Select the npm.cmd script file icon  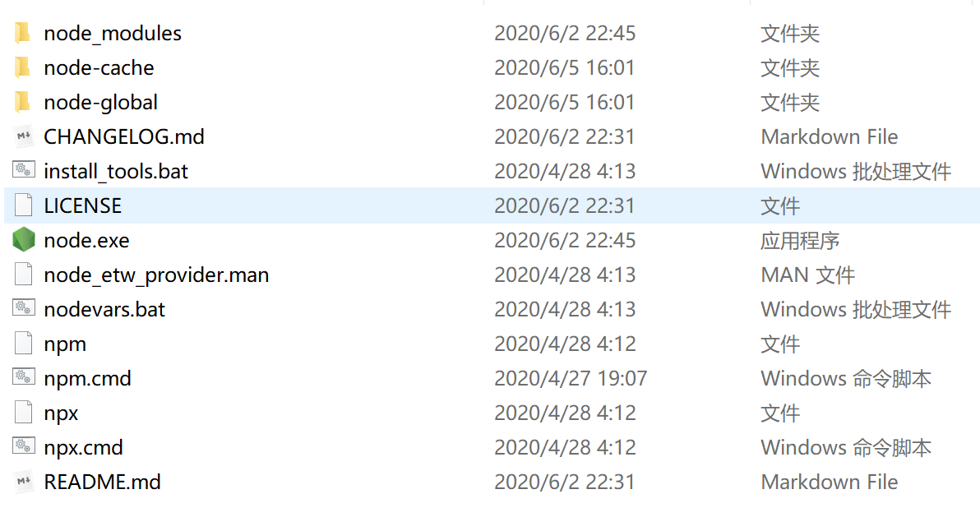24,376
